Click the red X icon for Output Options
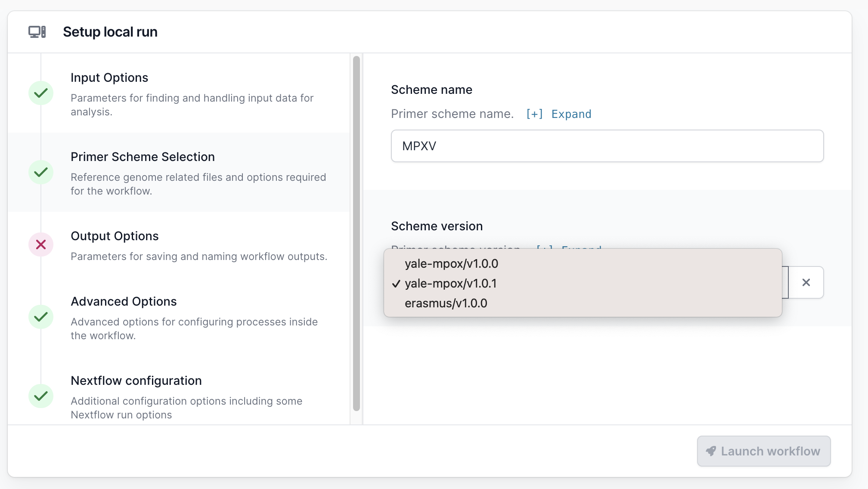 41,244
